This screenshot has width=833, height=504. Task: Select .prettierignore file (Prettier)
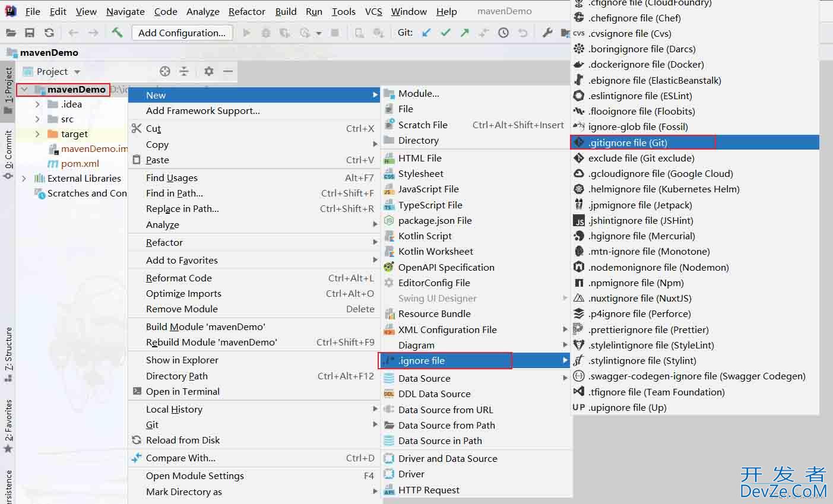pyautogui.click(x=695, y=329)
